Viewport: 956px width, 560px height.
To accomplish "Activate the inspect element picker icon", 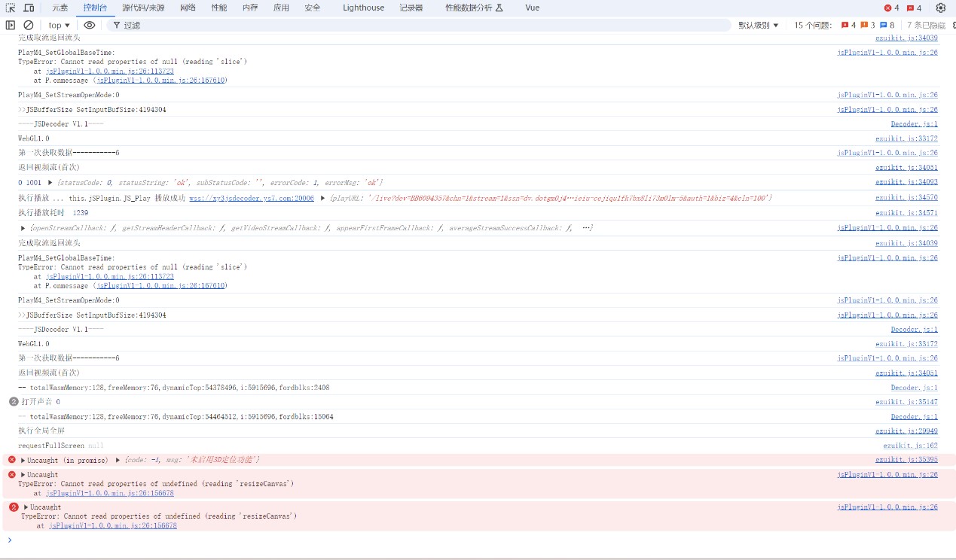I will tap(11, 8).
